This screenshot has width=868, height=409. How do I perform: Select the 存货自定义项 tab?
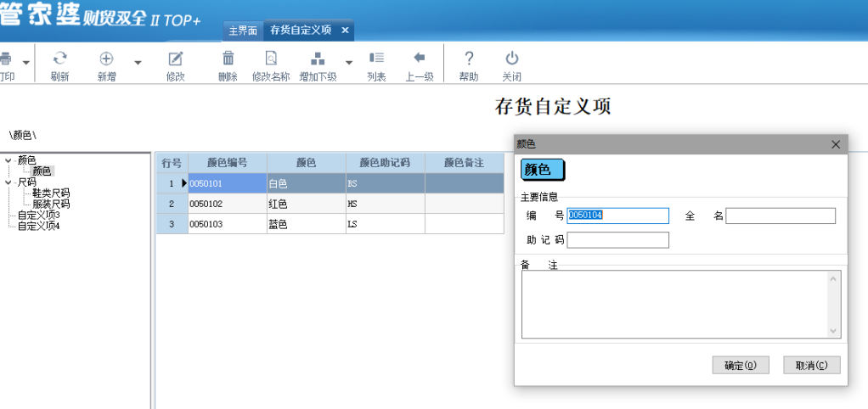[301, 31]
